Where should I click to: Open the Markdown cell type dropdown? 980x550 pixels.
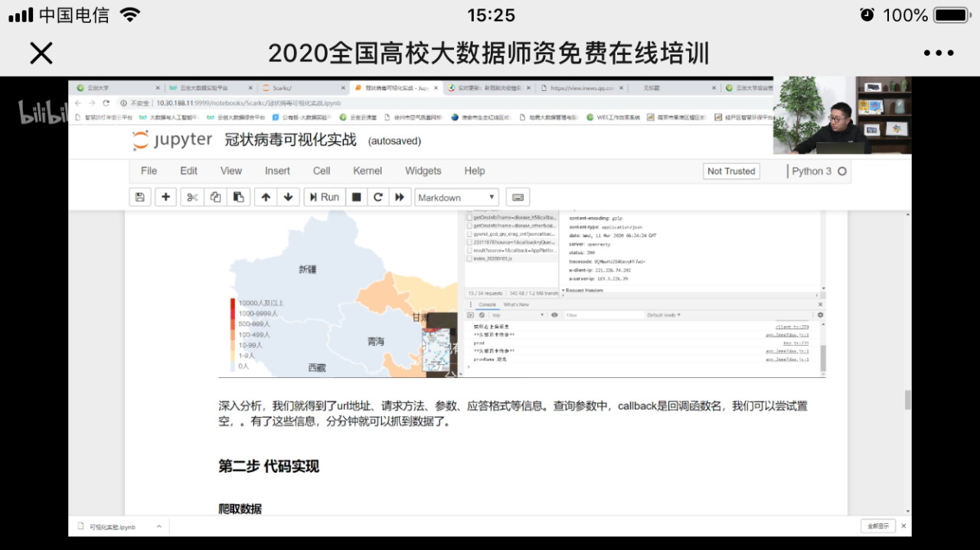tap(456, 197)
